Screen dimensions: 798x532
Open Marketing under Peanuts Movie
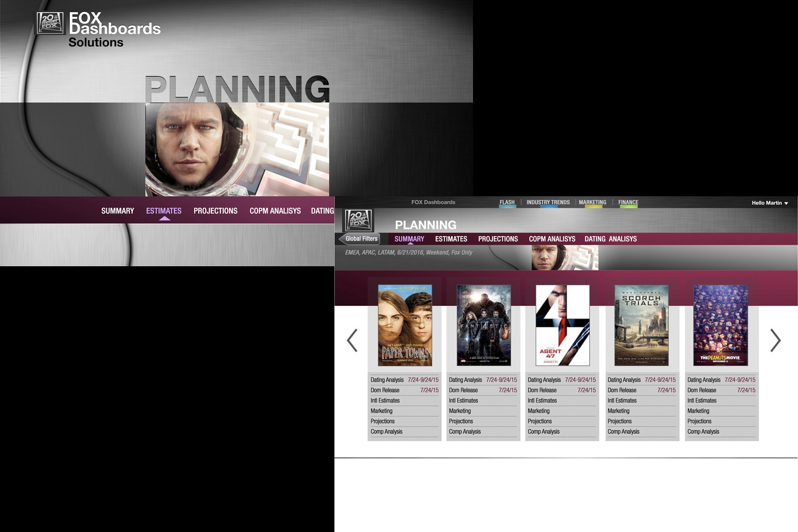722,411
